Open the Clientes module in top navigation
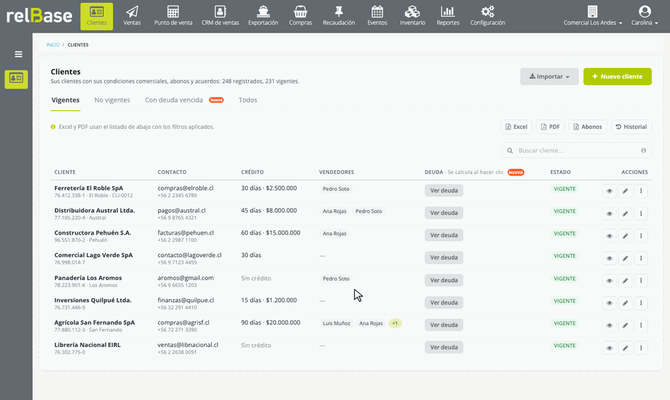 [97, 16]
